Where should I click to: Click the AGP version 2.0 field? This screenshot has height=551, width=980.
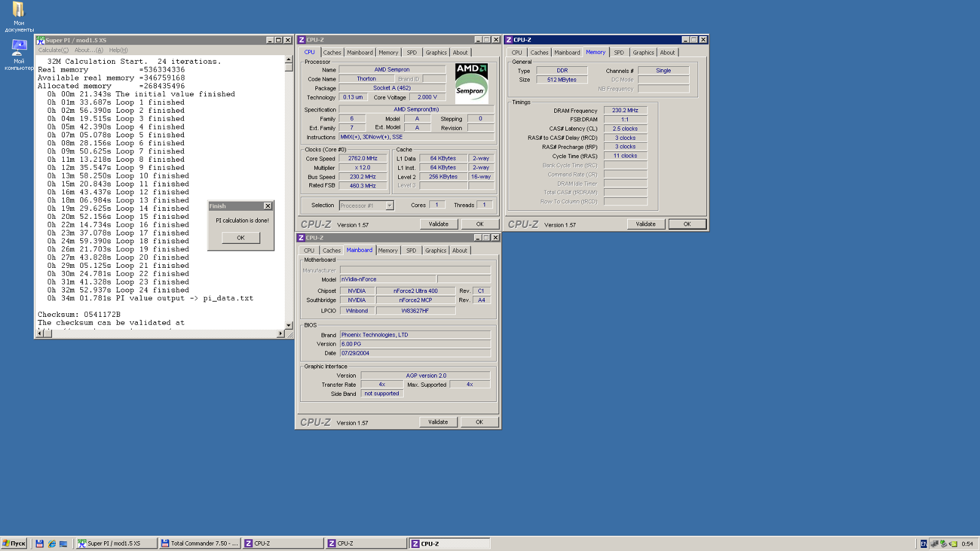pyautogui.click(x=426, y=376)
